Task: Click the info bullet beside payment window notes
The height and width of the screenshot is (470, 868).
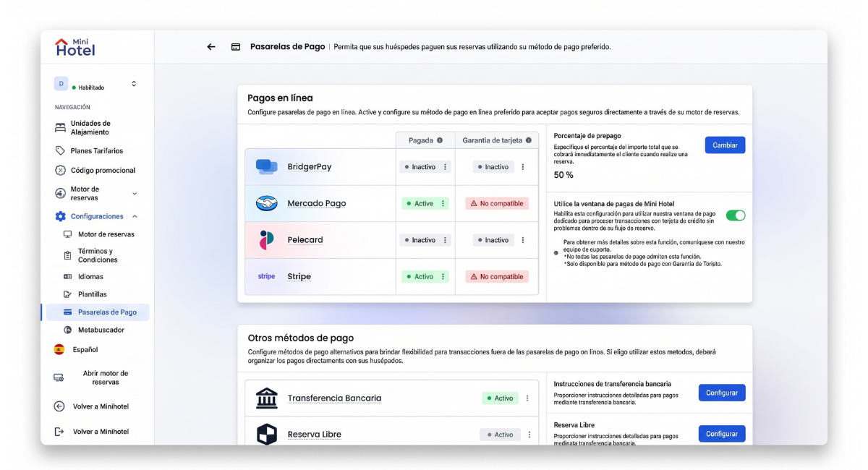Action: pos(556,253)
